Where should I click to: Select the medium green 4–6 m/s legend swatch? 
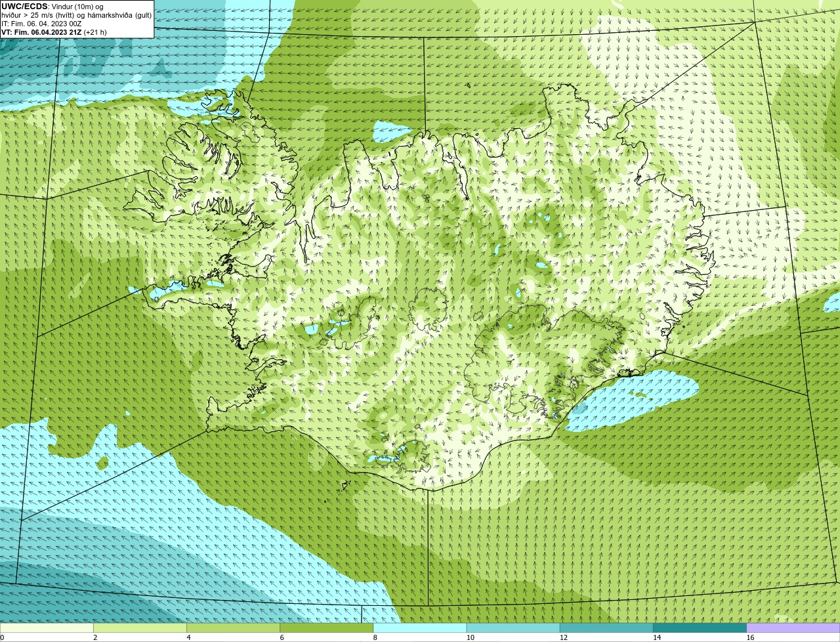[x=234, y=628]
